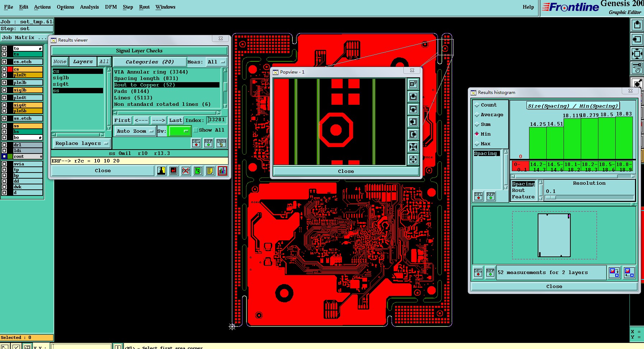Click the pan-arrows icon in right toolbar
The width and height of the screenshot is (644, 349).
click(x=637, y=54)
